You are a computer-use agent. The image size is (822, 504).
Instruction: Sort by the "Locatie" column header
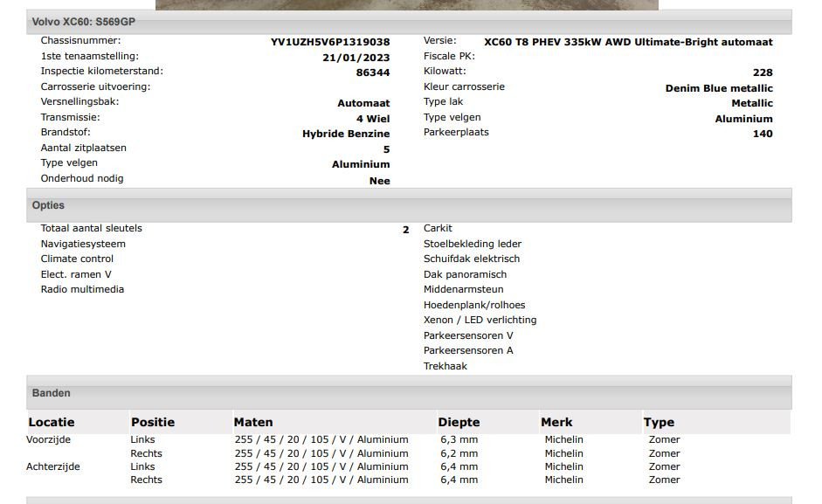52,422
